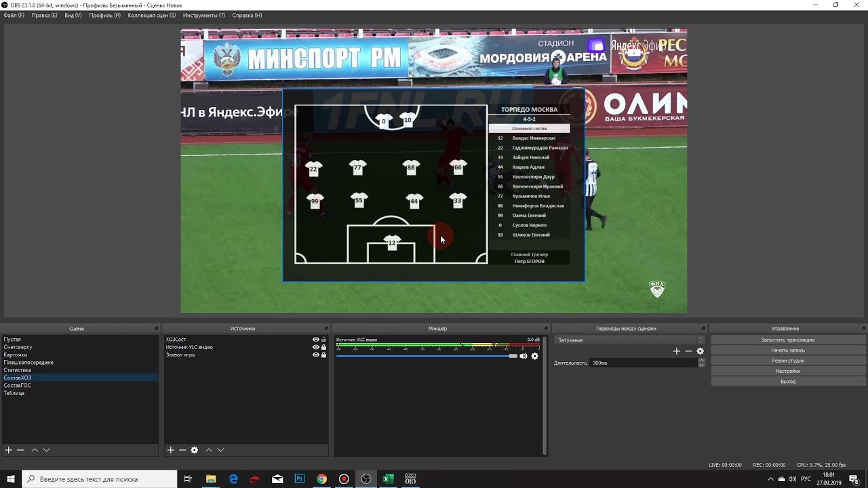Screen dimensions: 868x488
Task: Toggle lock on ХОЗСост source
Action: pos(324,340)
